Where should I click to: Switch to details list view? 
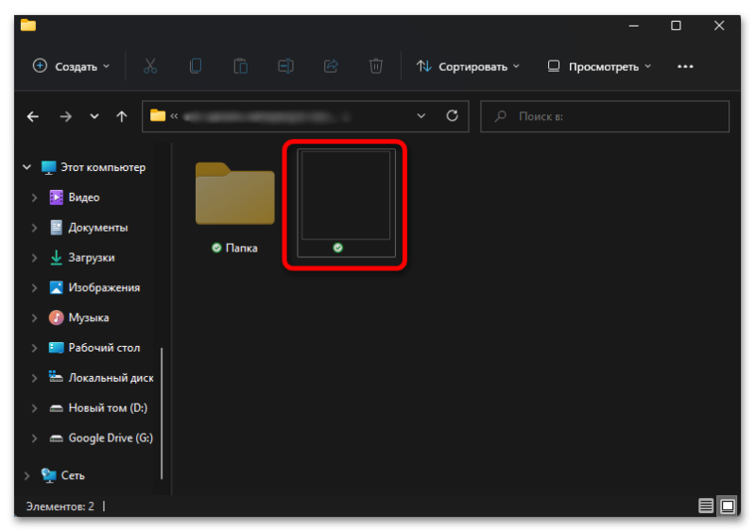(706, 506)
